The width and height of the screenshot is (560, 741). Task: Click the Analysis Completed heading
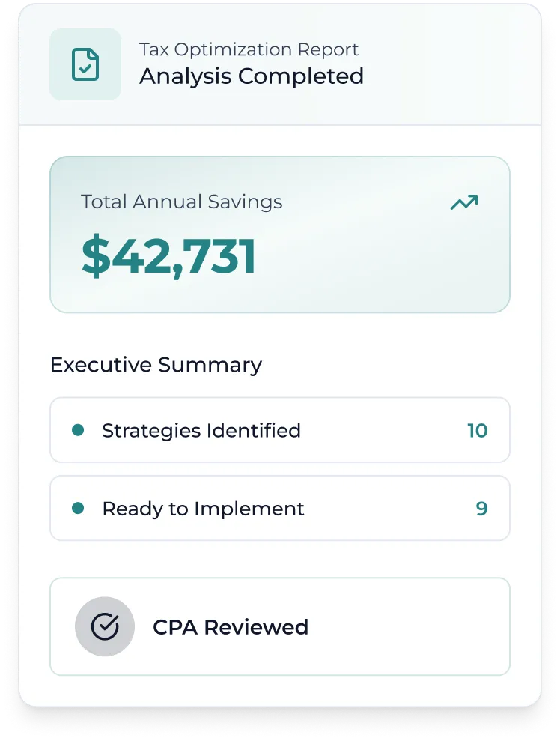252,76
